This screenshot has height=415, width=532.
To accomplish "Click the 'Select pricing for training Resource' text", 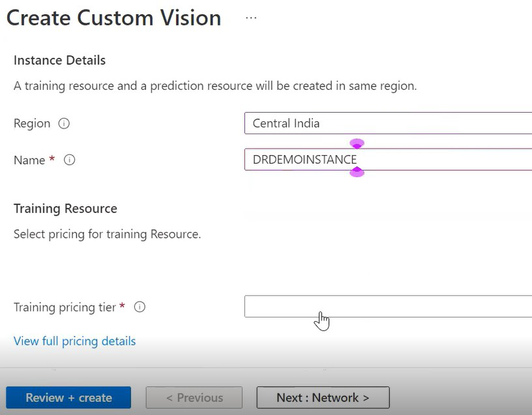I will coord(107,234).
